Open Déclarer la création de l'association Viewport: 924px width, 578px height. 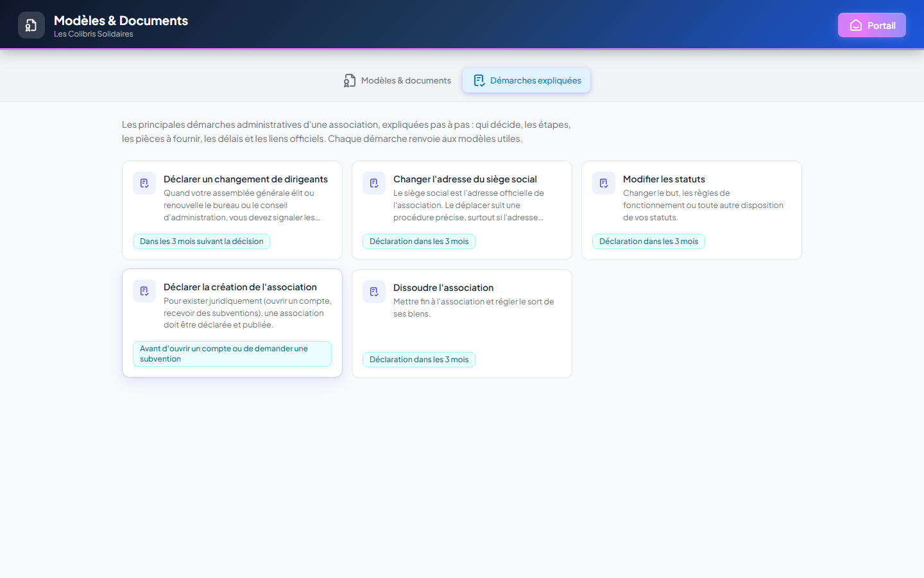(x=232, y=323)
